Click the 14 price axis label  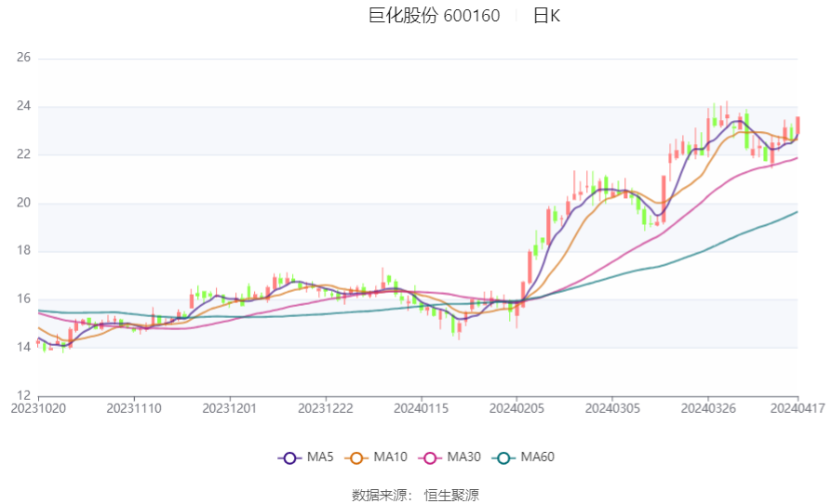[x=23, y=348]
